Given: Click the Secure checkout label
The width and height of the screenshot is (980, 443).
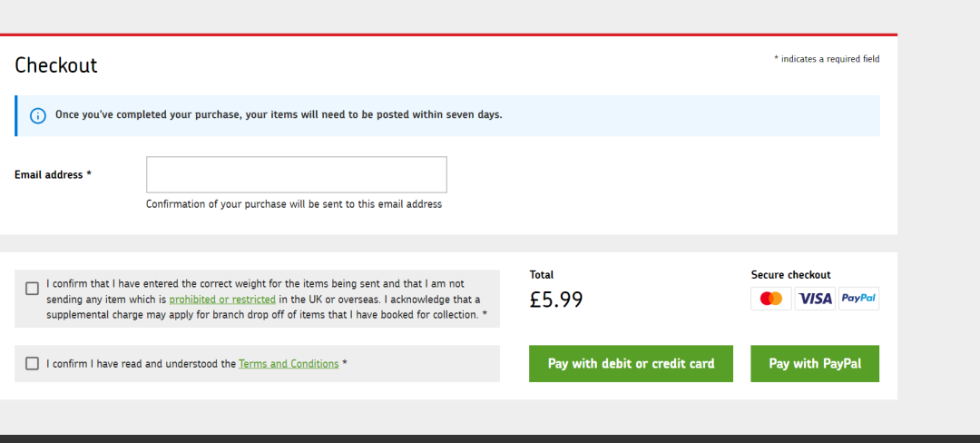Looking at the screenshot, I should 790,275.
